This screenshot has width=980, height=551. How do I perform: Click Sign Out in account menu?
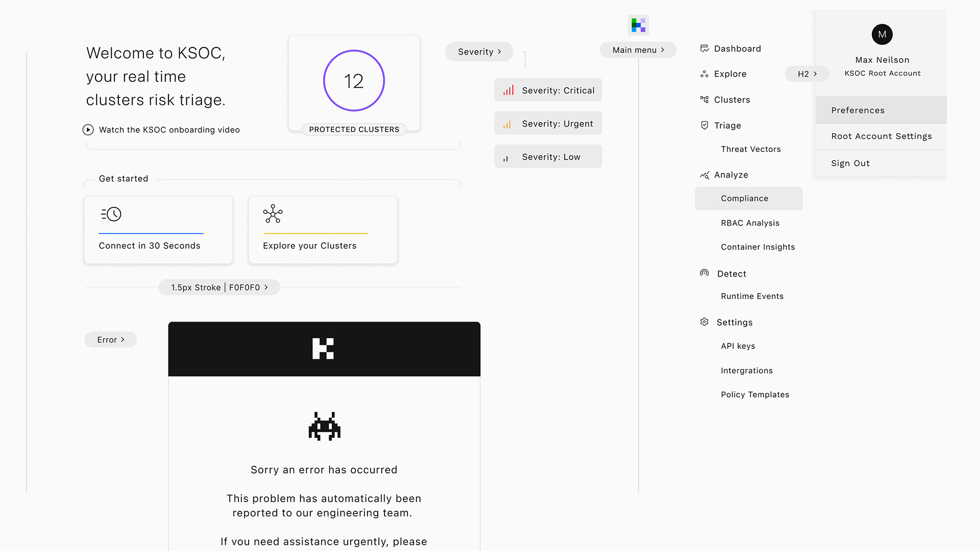(x=881, y=163)
